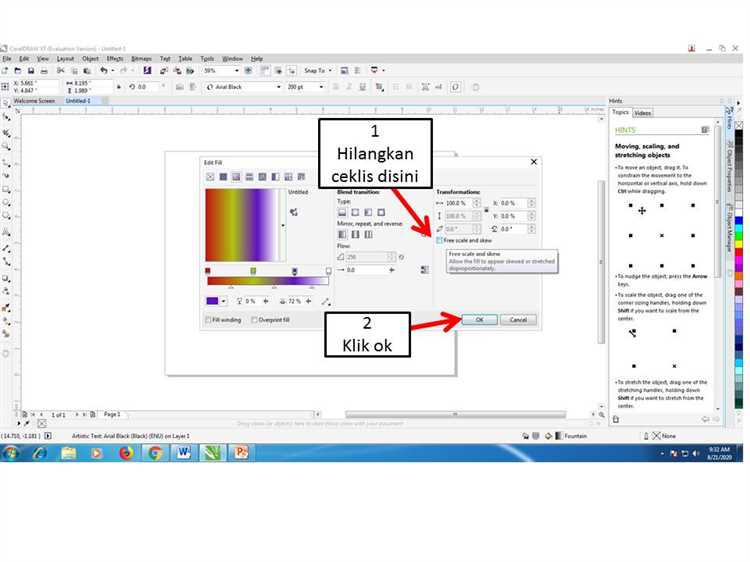The height and width of the screenshot is (562, 750).
Task: Open the node color dropdown arrow
Action: pyautogui.click(x=224, y=301)
